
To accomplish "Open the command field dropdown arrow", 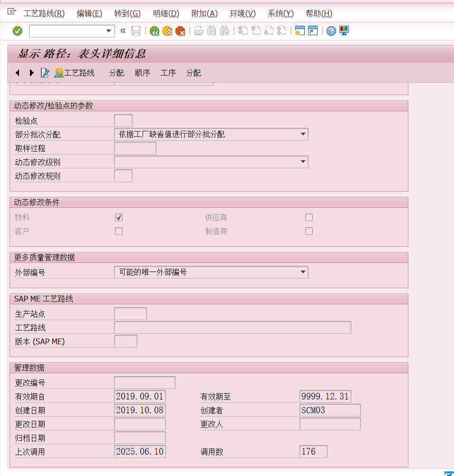I will coord(108,31).
